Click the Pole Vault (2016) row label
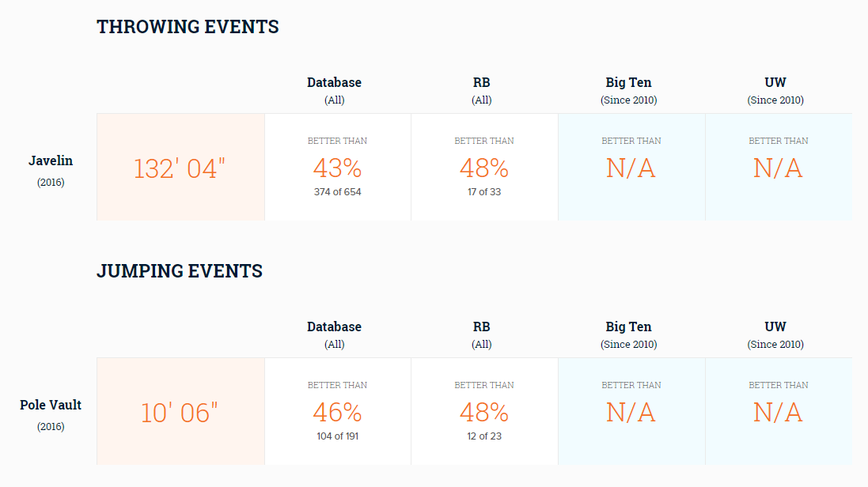 coord(51,415)
